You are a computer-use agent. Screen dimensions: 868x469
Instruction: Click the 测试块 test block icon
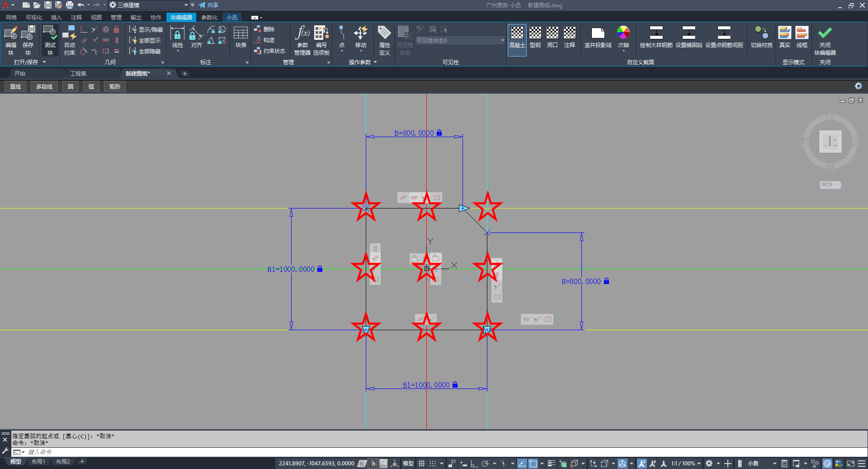[50, 40]
